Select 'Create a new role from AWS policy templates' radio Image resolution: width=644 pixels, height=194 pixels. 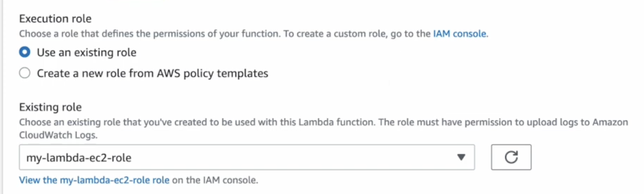pos(24,74)
